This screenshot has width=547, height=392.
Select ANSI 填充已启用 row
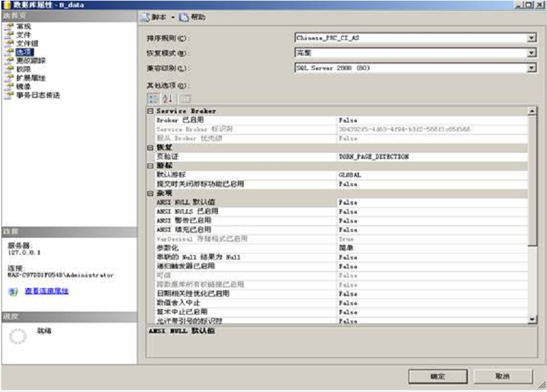341,230
